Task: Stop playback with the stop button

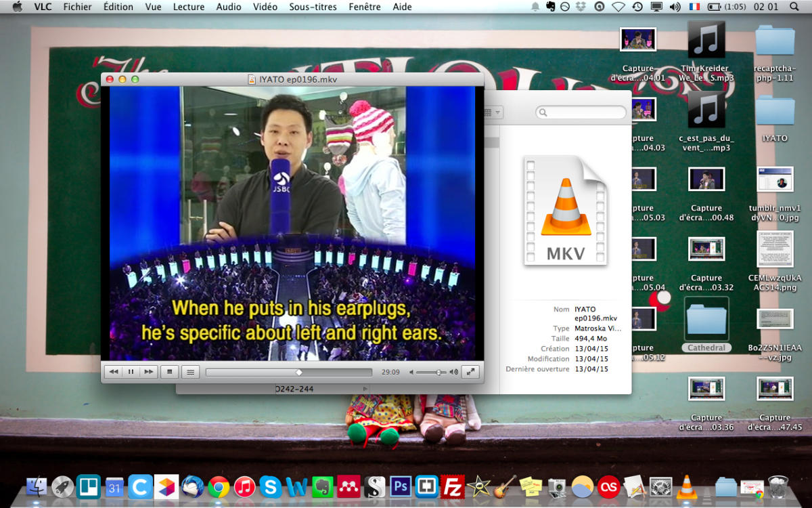Action: (x=171, y=372)
